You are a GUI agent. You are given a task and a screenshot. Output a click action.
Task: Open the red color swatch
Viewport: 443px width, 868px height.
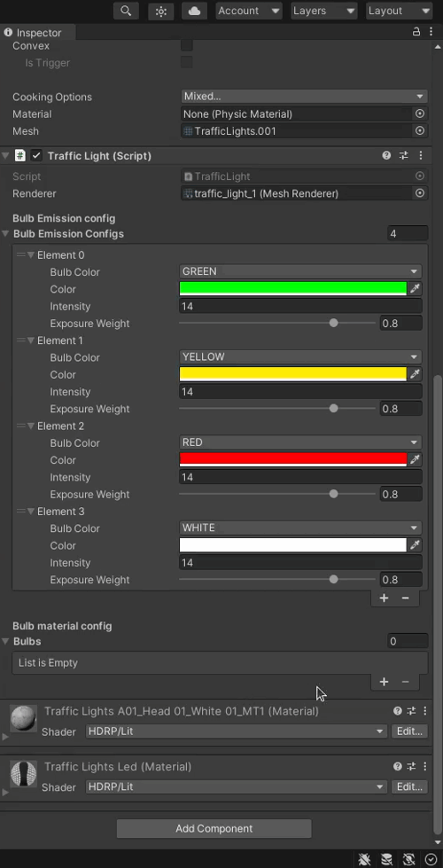292,459
